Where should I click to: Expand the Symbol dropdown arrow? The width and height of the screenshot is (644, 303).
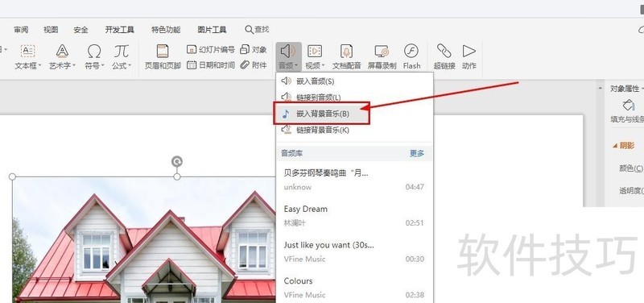point(102,66)
